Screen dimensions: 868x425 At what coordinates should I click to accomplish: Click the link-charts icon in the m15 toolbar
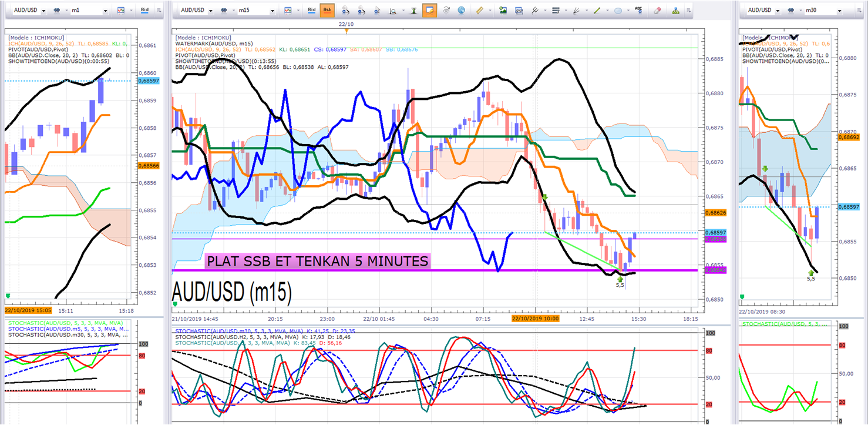(224, 11)
